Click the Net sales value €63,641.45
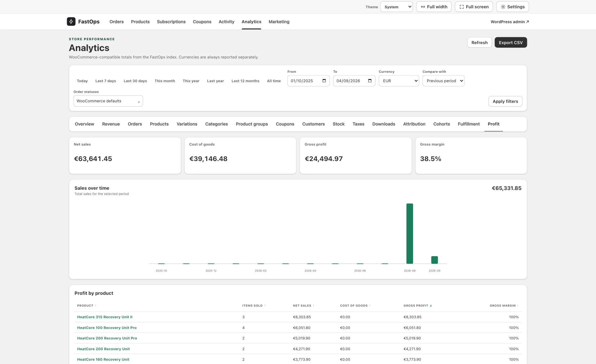This screenshot has width=596, height=364. 93,159
